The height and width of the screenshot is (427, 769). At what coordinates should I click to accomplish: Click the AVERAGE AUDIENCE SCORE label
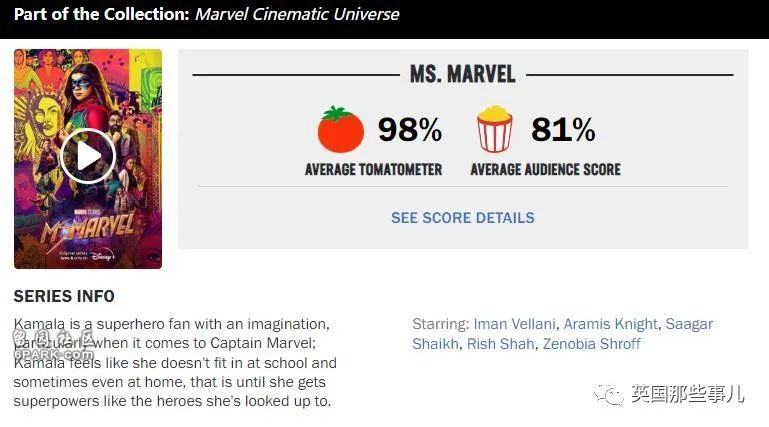[545, 170]
